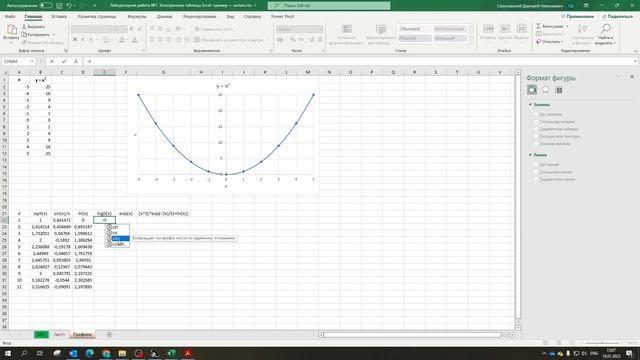
Task: Open the Примечания (Comments) button
Action: click(577, 16)
